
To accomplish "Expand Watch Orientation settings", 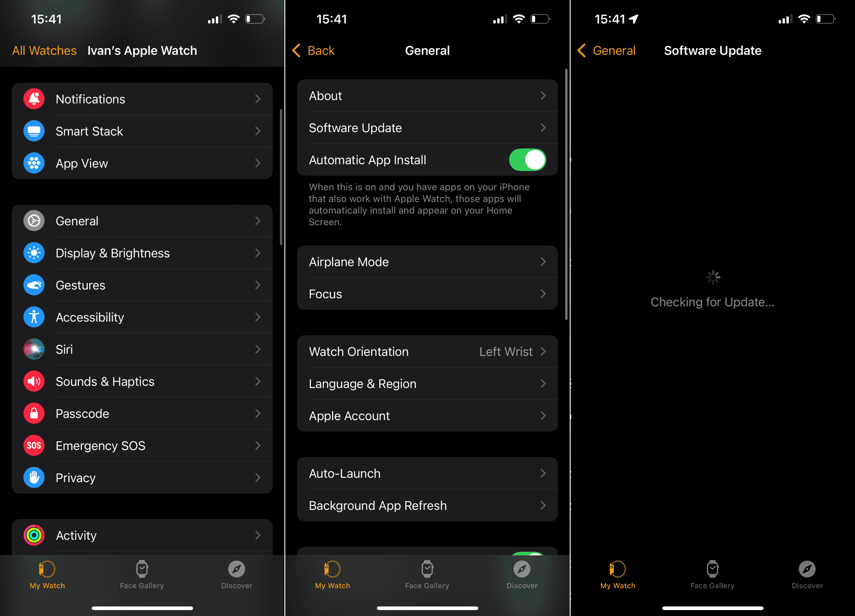I will coord(428,352).
